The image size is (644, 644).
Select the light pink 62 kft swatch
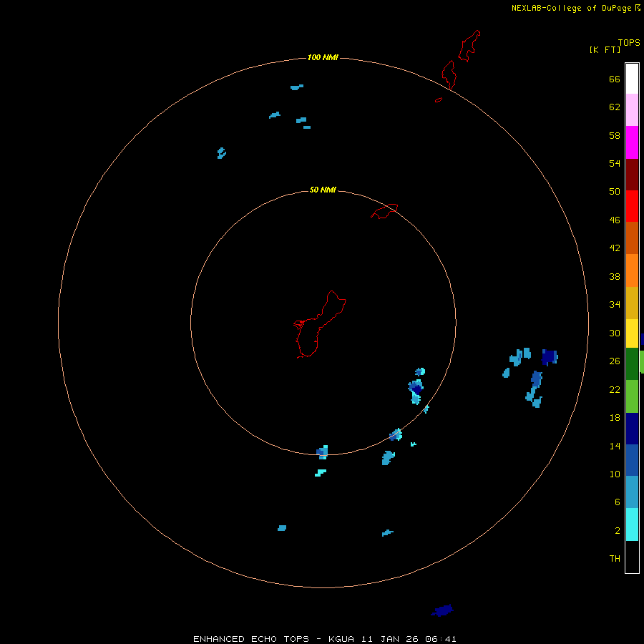pos(632,109)
